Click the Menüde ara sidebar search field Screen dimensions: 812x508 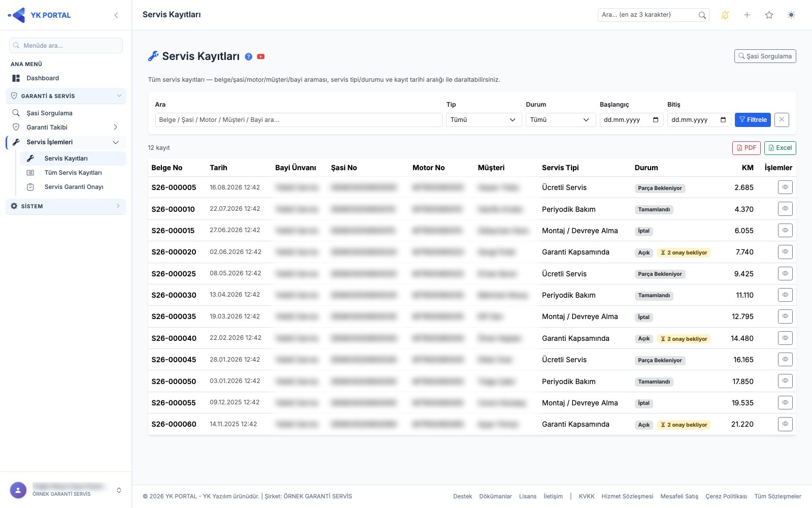click(66, 46)
